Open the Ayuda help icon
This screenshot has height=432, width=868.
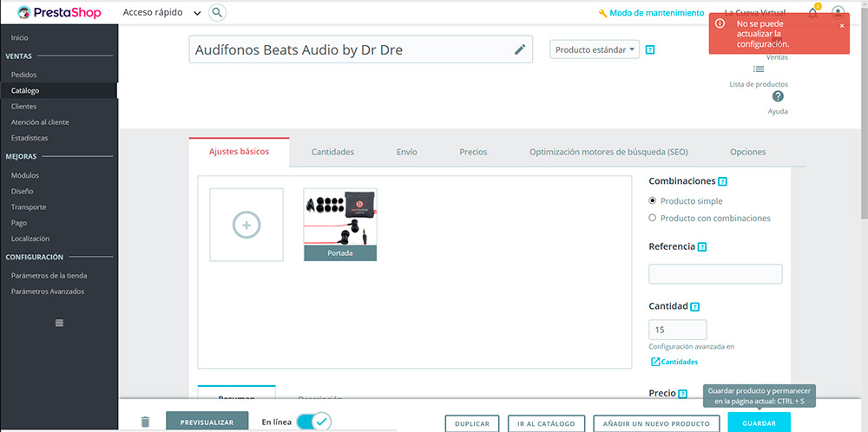[778, 96]
